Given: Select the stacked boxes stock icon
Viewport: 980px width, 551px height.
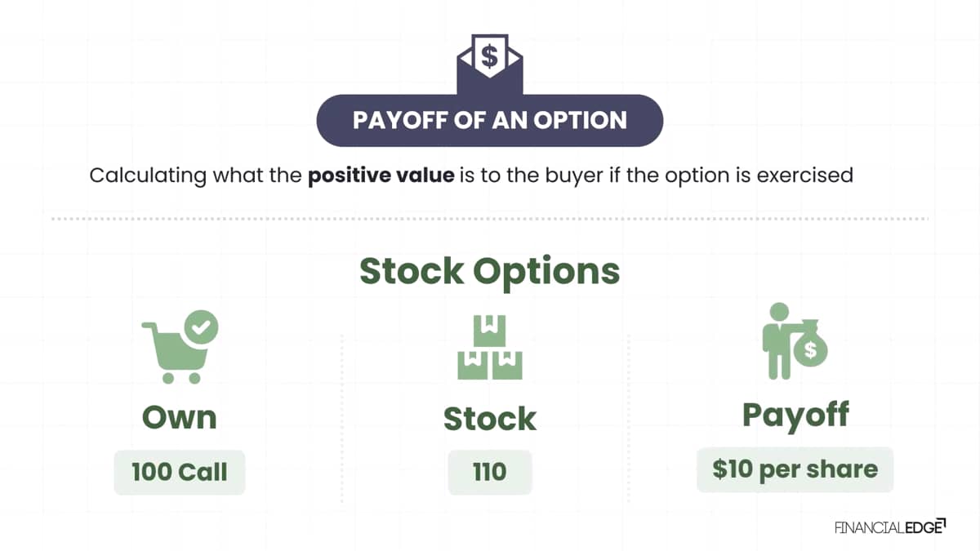Looking at the screenshot, I should (x=489, y=348).
